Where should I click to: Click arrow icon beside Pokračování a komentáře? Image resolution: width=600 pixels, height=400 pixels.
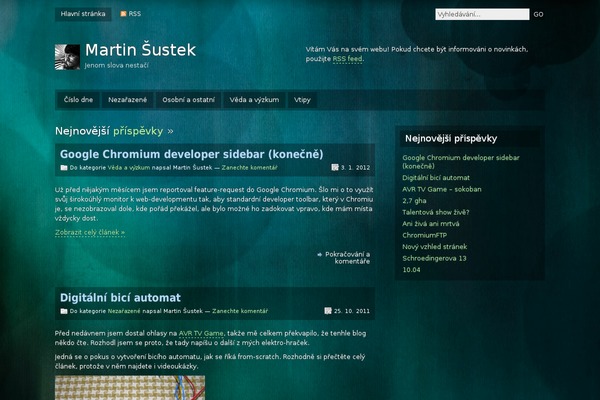click(x=320, y=254)
